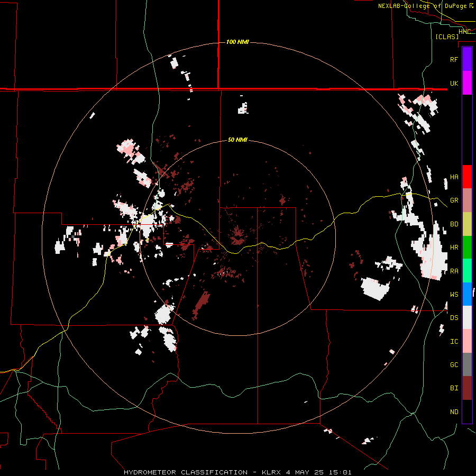Click the gray GC legend swatch
476x476 pixels.
pos(467,365)
